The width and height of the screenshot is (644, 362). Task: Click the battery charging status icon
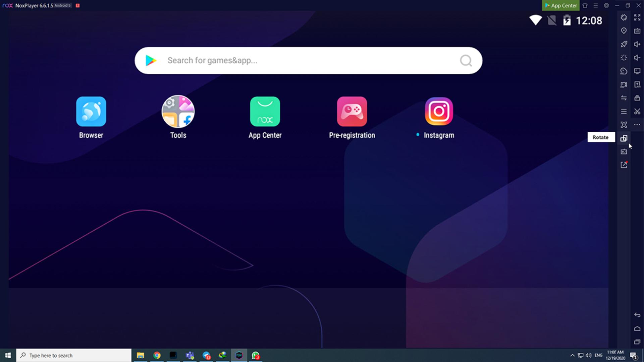[x=567, y=20]
